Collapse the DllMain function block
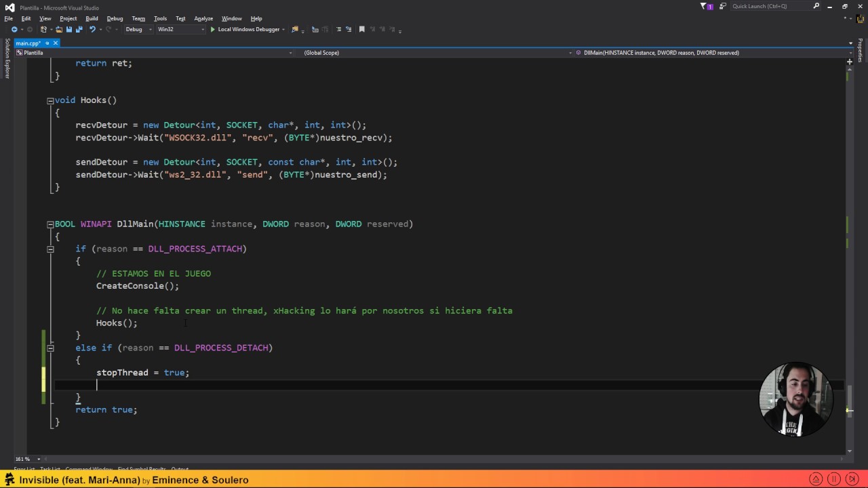The height and width of the screenshot is (488, 868). [x=50, y=224]
